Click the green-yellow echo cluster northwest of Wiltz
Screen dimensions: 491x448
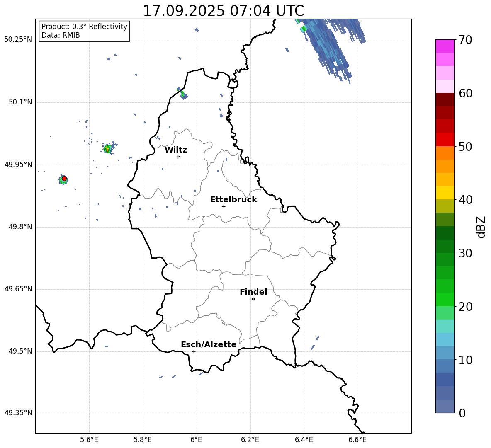coord(108,148)
